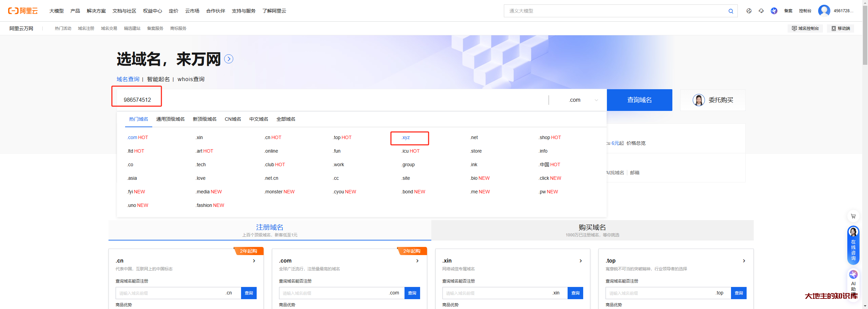Select the 购买域名 tab

(592, 230)
